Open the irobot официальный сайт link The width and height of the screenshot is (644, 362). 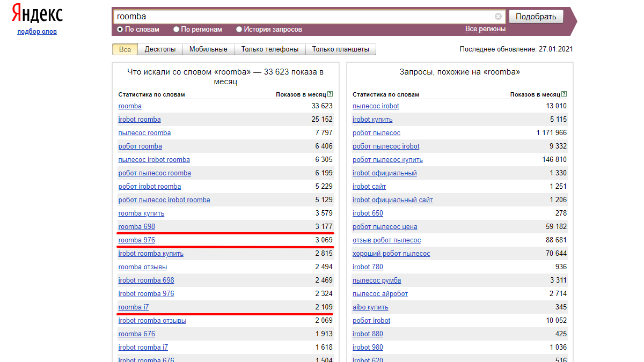393,200
